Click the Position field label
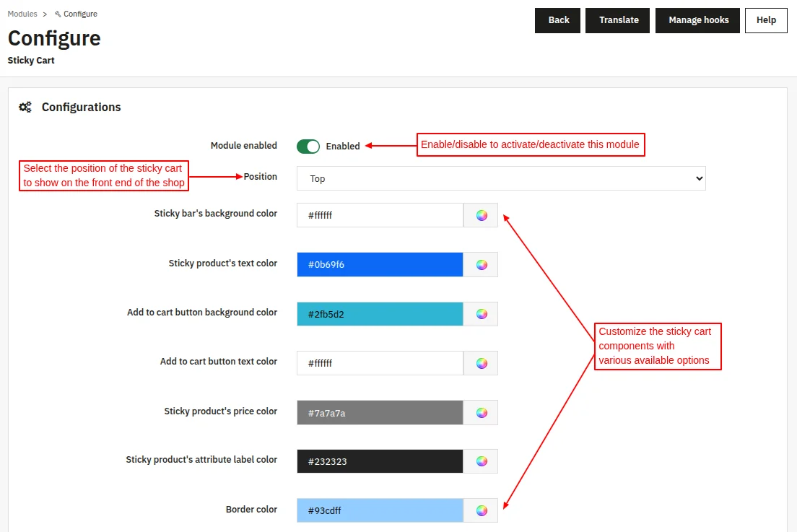Image resolution: width=797 pixels, height=532 pixels. pyautogui.click(x=260, y=176)
